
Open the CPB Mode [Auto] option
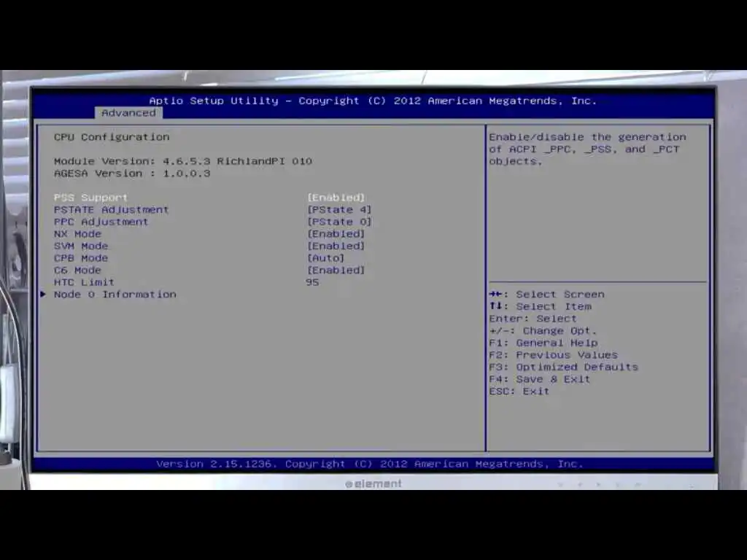(x=325, y=257)
